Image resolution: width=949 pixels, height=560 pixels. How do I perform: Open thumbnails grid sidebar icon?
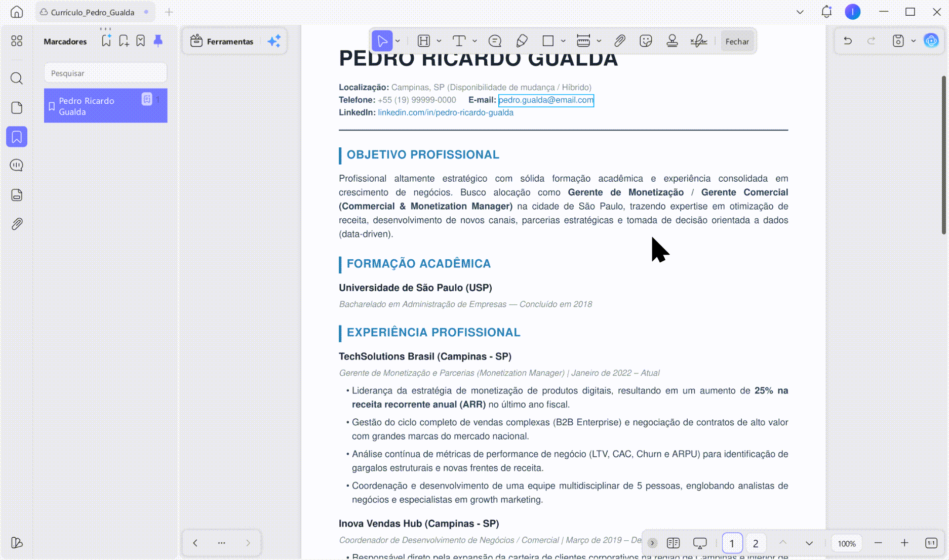[17, 41]
